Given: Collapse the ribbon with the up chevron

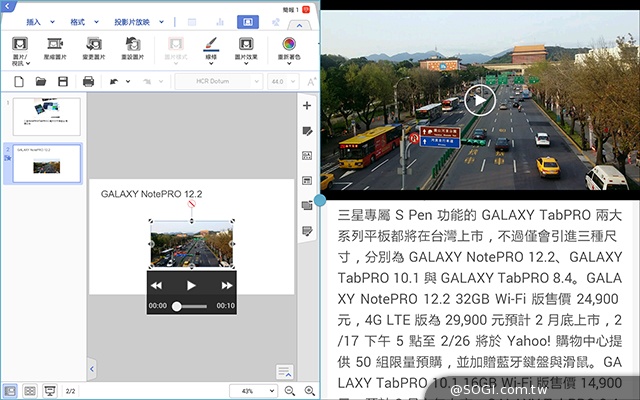Looking at the screenshot, I should (299, 25).
